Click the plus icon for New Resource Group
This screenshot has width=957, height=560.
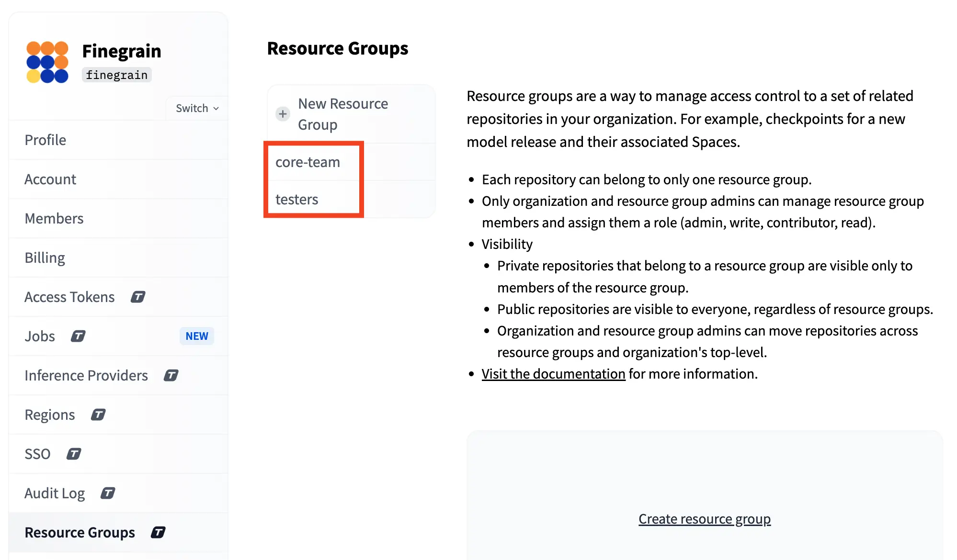coord(283,114)
